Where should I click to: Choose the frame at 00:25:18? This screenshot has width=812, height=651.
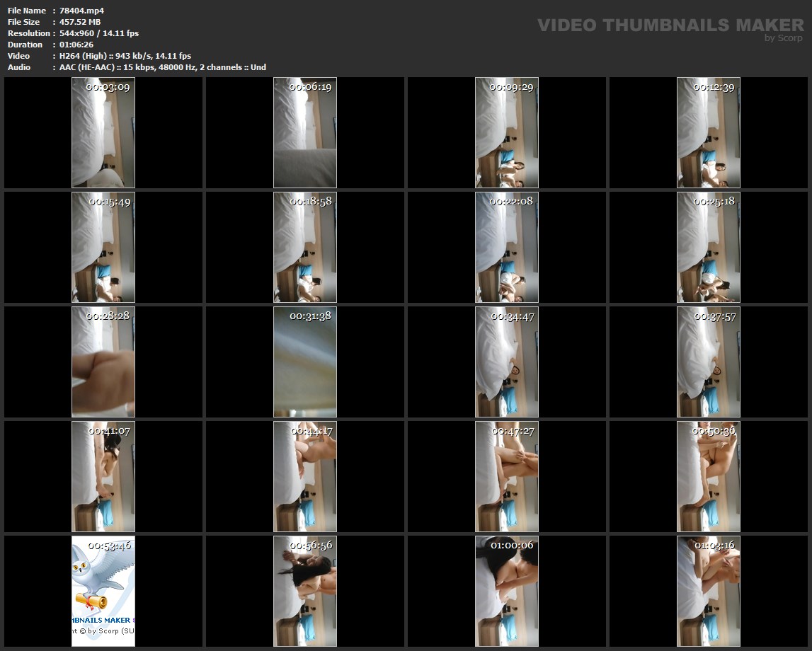tap(709, 247)
